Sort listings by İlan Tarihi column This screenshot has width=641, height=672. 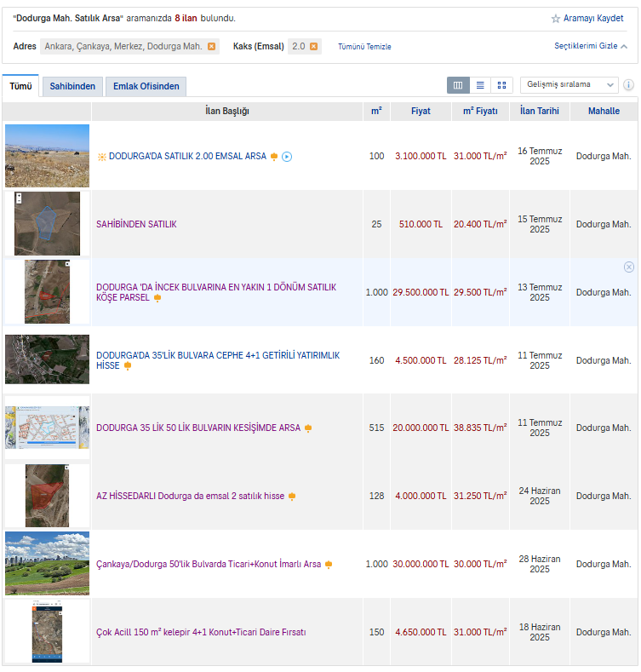[x=540, y=112]
